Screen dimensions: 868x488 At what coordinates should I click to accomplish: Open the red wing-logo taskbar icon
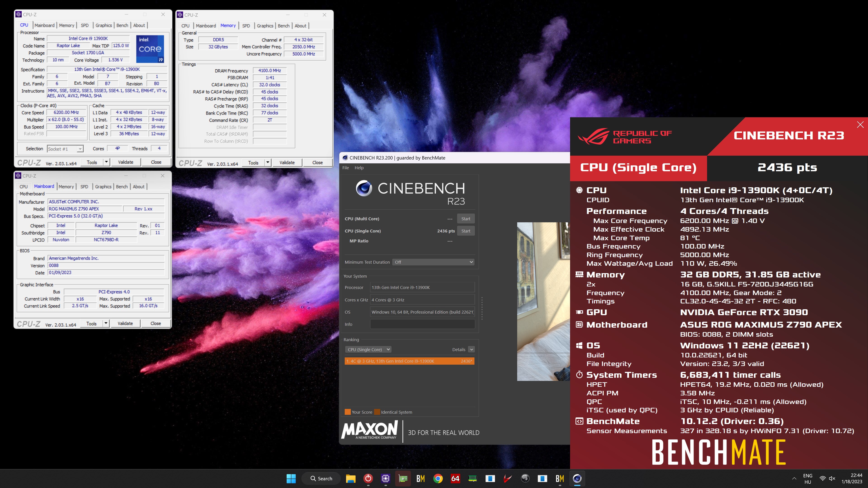(507, 478)
